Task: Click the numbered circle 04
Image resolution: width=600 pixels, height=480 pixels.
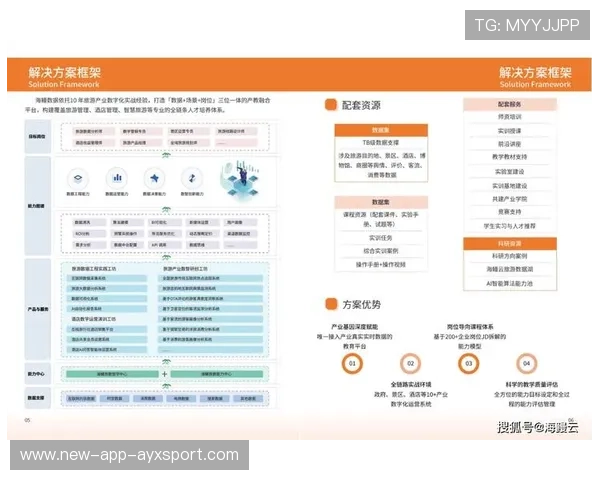Action: [527, 363]
